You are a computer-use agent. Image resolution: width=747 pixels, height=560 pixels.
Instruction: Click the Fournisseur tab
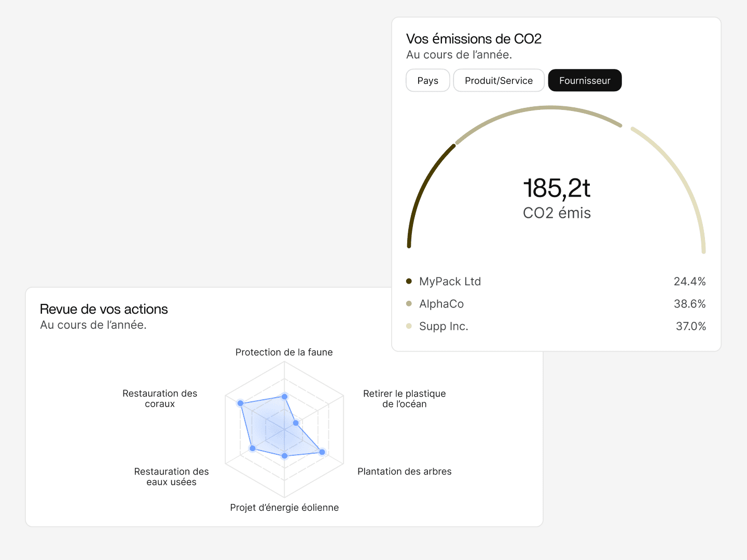click(x=585, y=80)
